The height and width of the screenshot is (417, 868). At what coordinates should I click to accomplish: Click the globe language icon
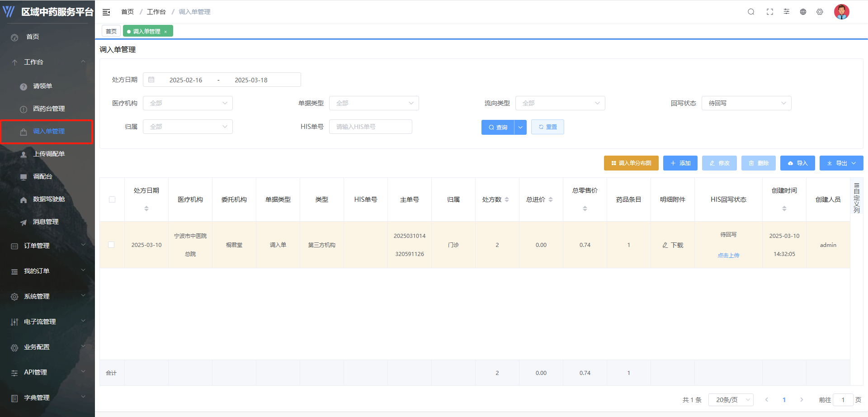pyautogui.click(x=803, y=12)
